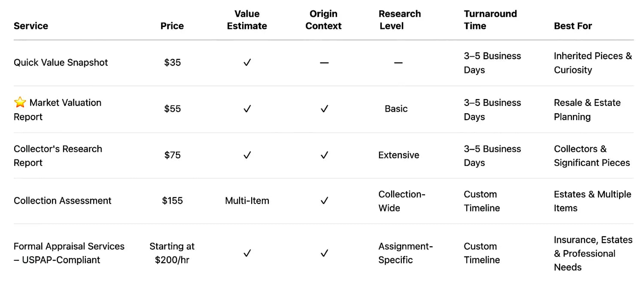Click the Value Estimate checkmark for Collector's Research Report

pos(247,155)
